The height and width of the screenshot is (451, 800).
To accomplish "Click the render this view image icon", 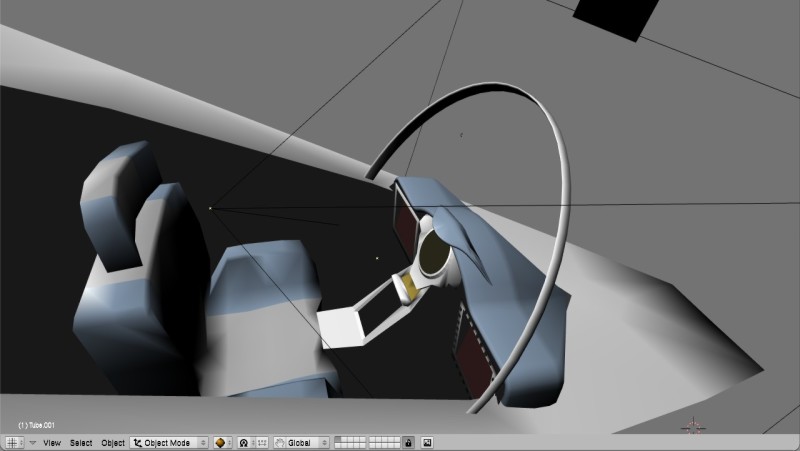I will [x=427, y=442].
